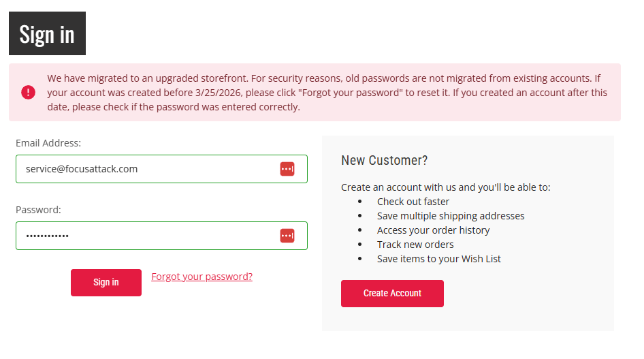The height and width of the screenshot is (359, 644).
Task: Click the Create Account button
Action: tap(392, 294)
